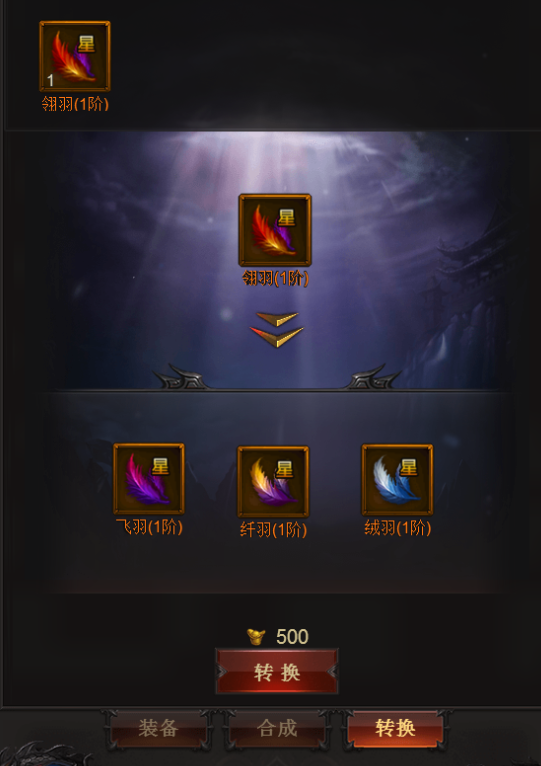541x766 pixels.
Task: Click the golden double-chevron conversion arrow
Action: point(277,329)
